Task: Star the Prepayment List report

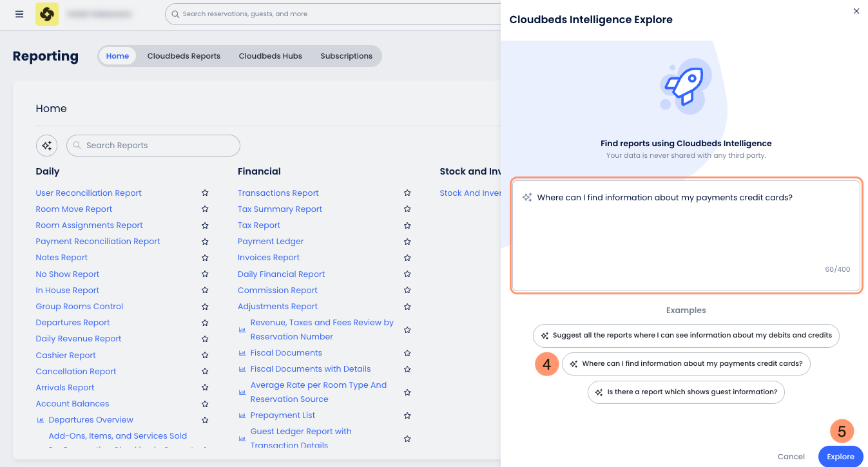Action: click(x=407, y=415)
